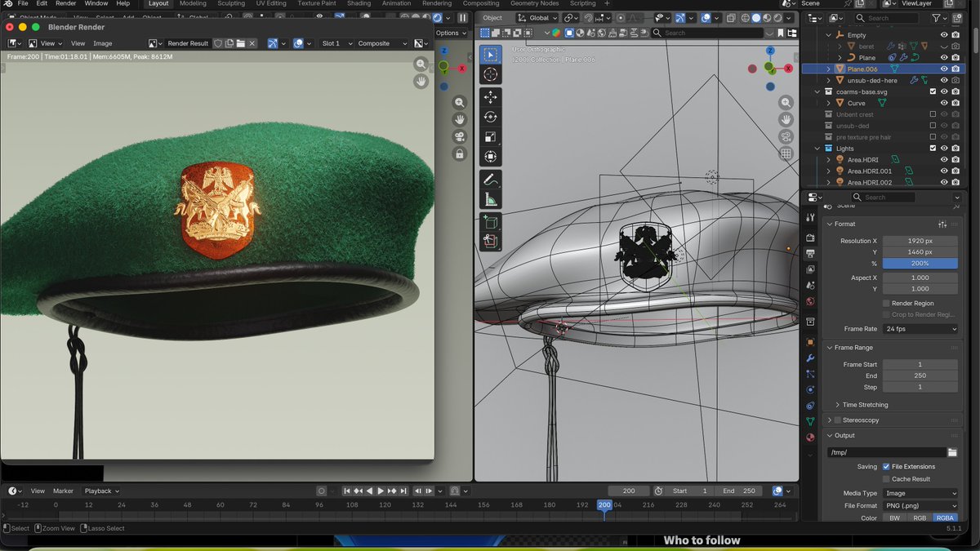Switch viewport perspective/orthographic grid icon
This screenshot has width=980, height=551.
786,153
